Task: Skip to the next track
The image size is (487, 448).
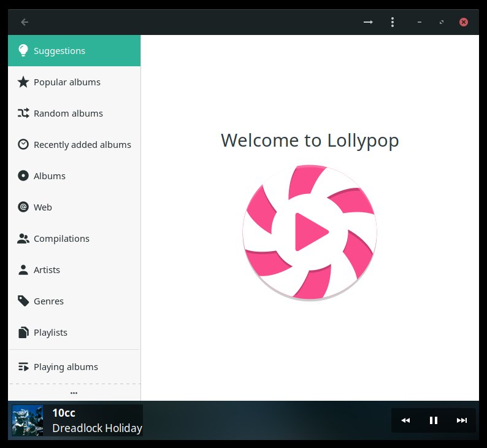Action: (462, 420)
